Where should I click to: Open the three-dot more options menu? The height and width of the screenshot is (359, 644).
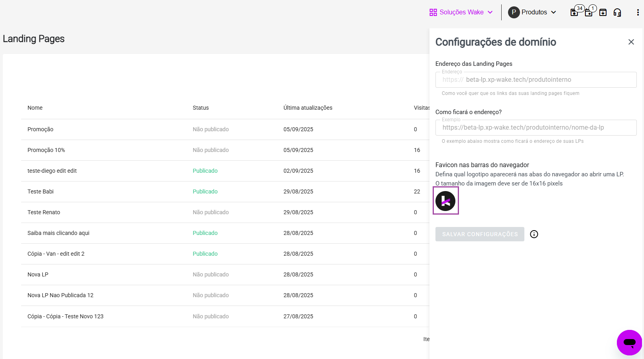tap(638, 12)
